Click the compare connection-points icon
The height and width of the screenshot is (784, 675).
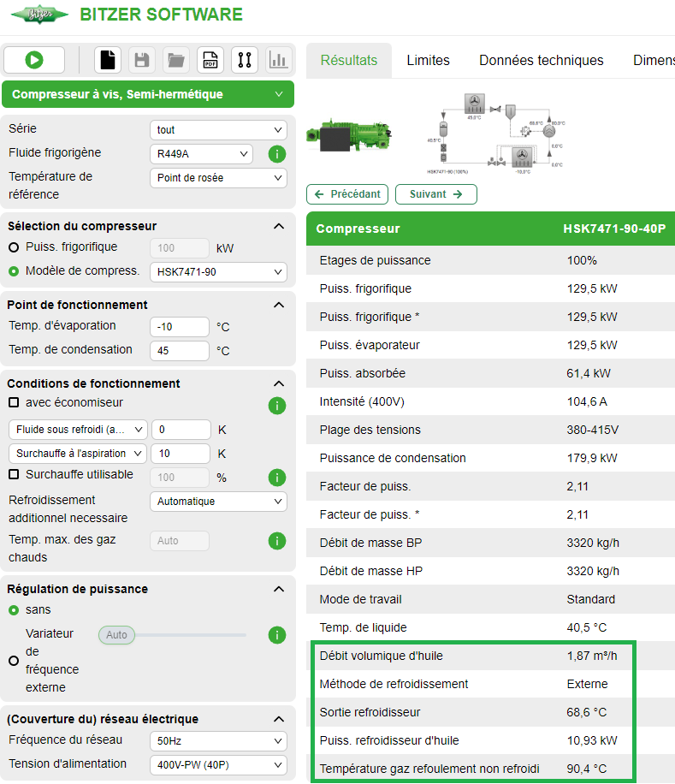[245, 60]
